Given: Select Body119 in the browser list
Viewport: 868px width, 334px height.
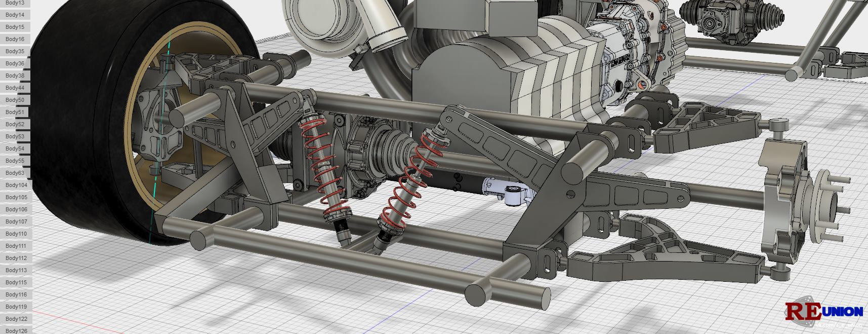Looking at the screenshot, I should [16, 307].
